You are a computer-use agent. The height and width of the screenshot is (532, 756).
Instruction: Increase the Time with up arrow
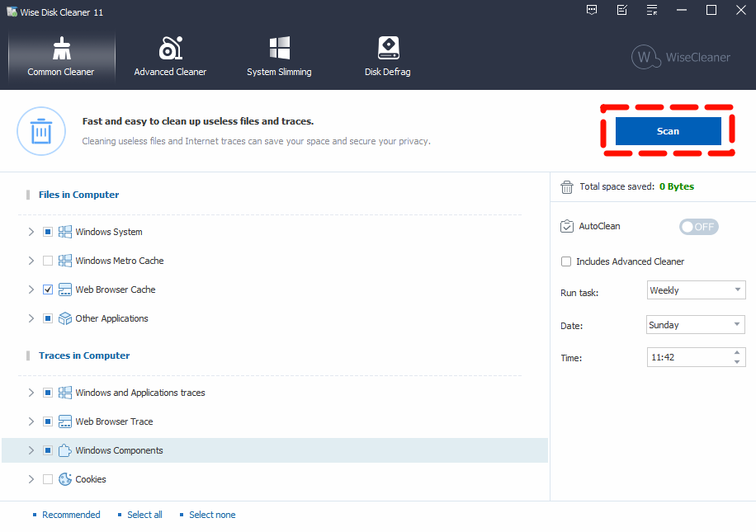(737, 353)
